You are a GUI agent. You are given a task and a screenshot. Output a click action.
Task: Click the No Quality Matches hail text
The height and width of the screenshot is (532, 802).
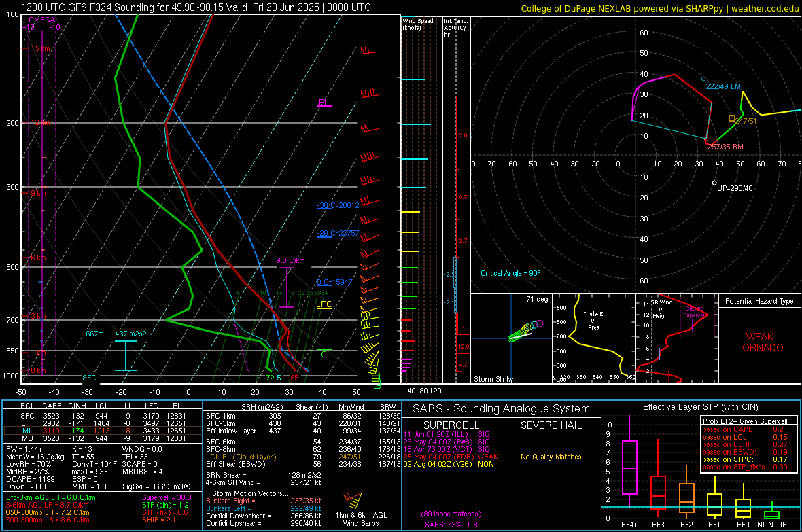[551, 457]
